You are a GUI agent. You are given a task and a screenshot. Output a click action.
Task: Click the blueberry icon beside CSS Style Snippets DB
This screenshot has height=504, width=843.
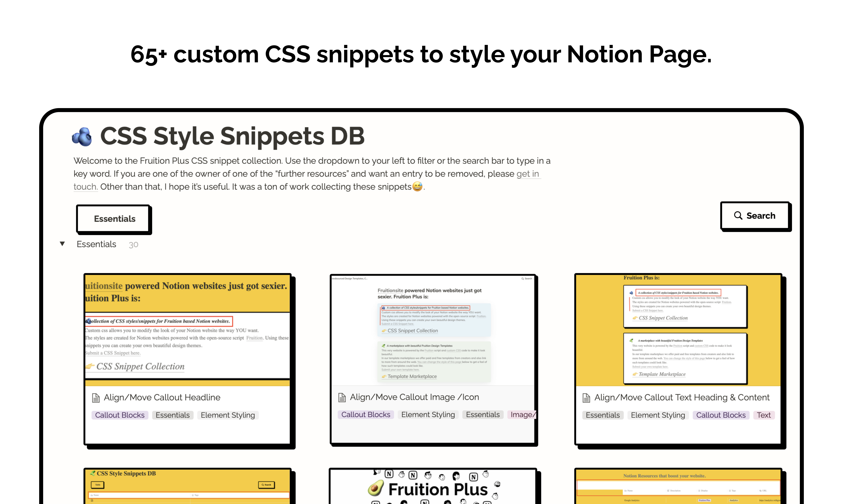(x=82, y=137)
